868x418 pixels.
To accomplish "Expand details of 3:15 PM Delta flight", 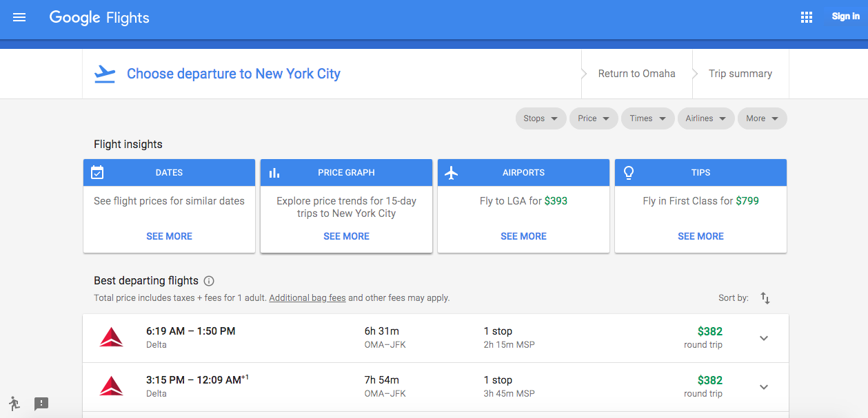I will pos(764,387).
